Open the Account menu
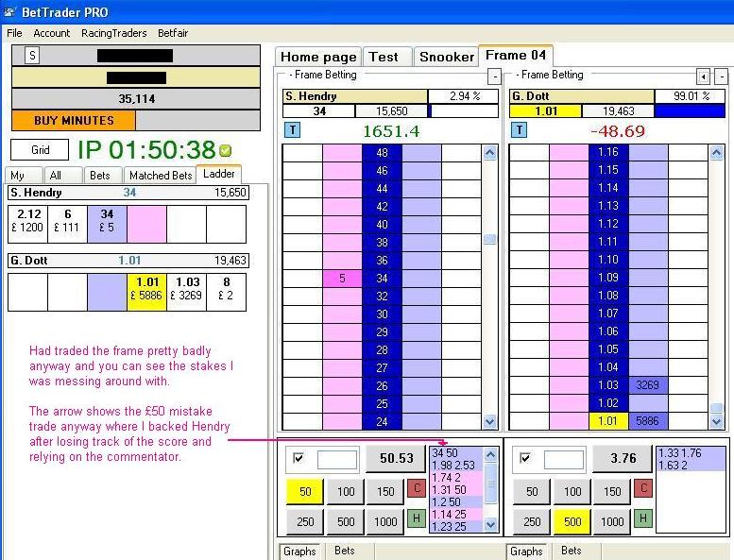 pyautogui.click(x=52, y=33)
